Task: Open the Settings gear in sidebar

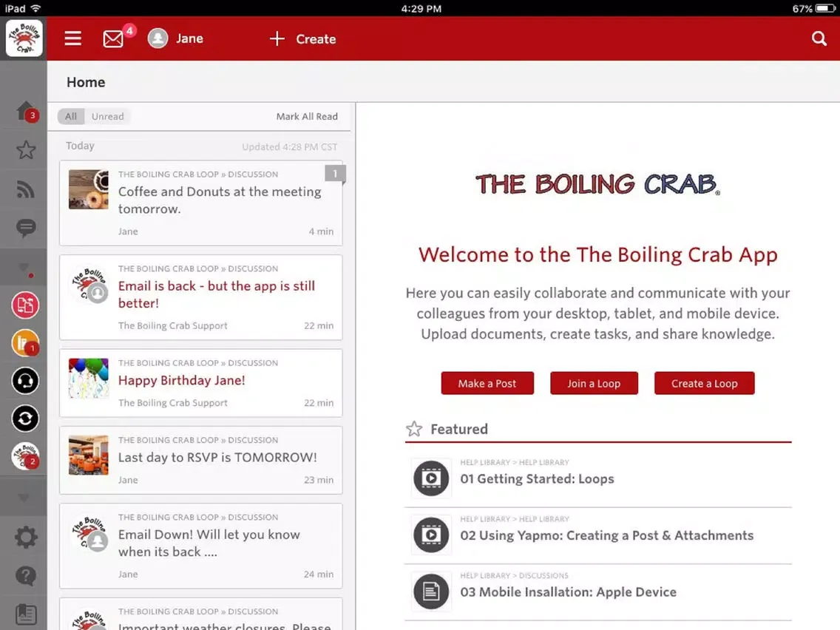Action: point(26,537)
